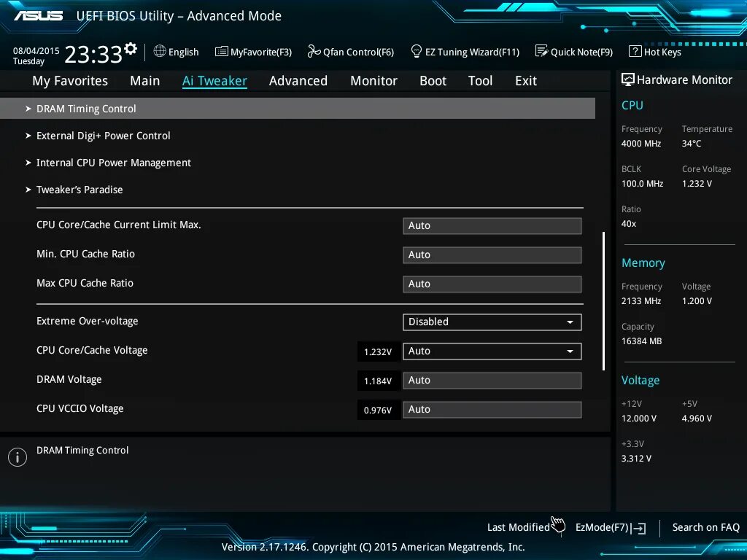Click +3.3V 3.312 V reading
The image size is (747, 560).
636,458
